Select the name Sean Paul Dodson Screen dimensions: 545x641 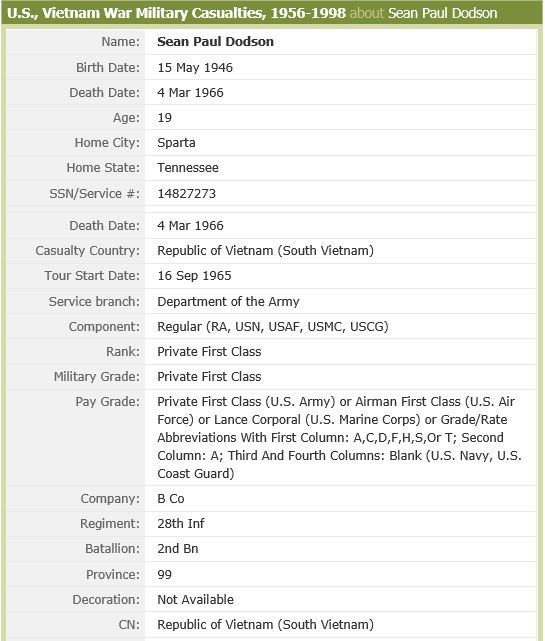click(215, 42)
